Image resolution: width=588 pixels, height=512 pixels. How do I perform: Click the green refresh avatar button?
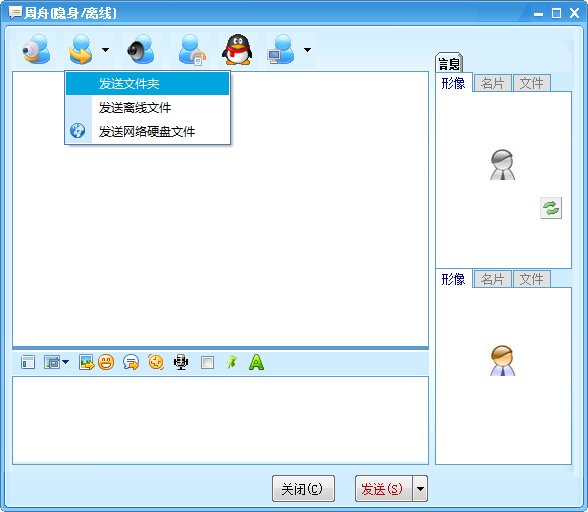[x=551, y=208]
